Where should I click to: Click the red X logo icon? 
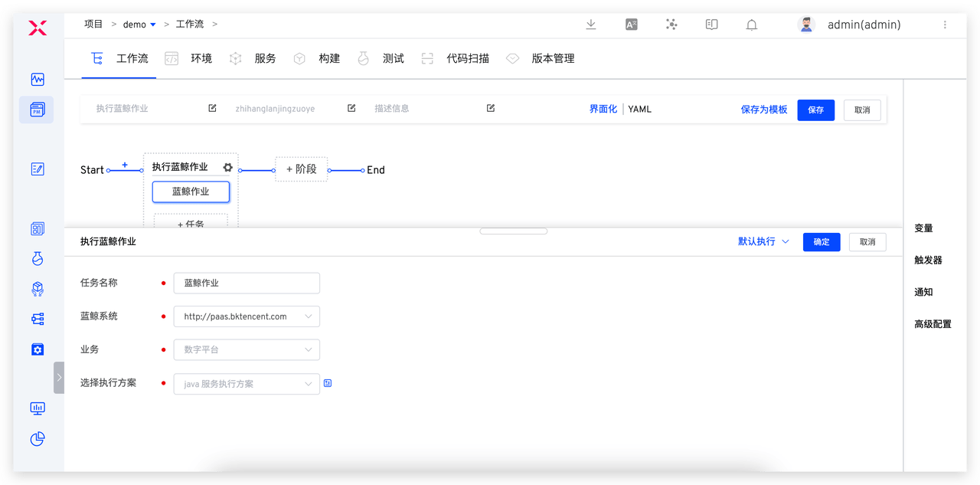click(x=38, y=28)
